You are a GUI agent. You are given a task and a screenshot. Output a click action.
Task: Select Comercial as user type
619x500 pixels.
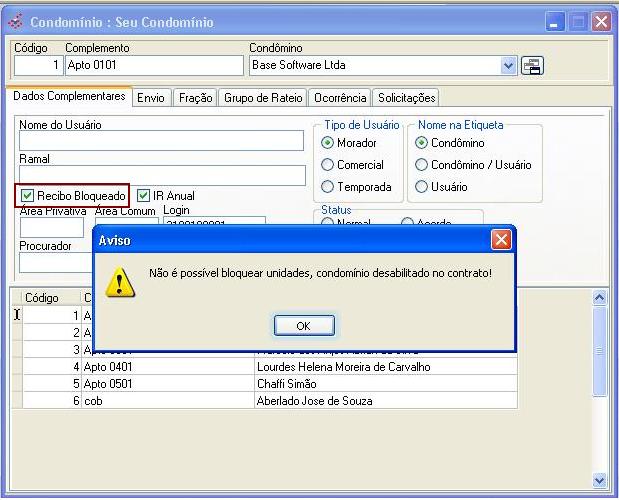coord(327,165)
